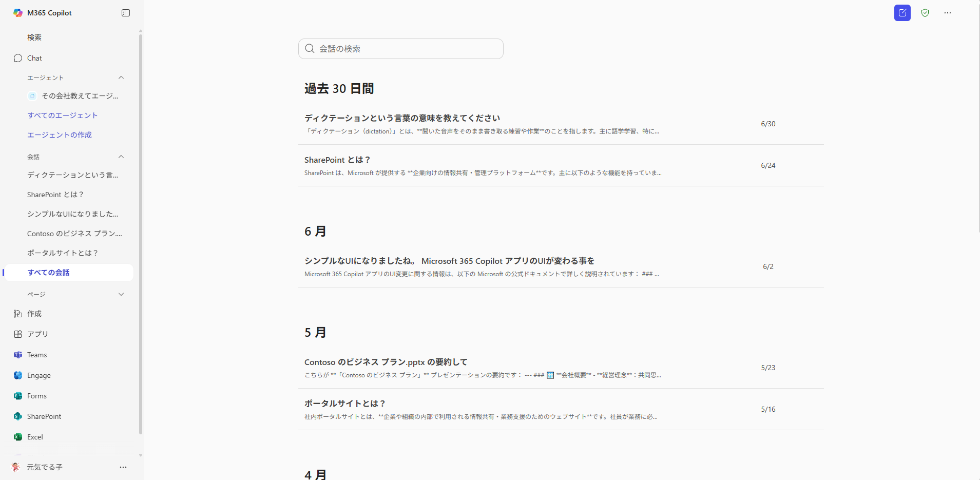Click the 5 月 heading
The width and height of the screenshot is (980, 480).
(x=315, y=332)
